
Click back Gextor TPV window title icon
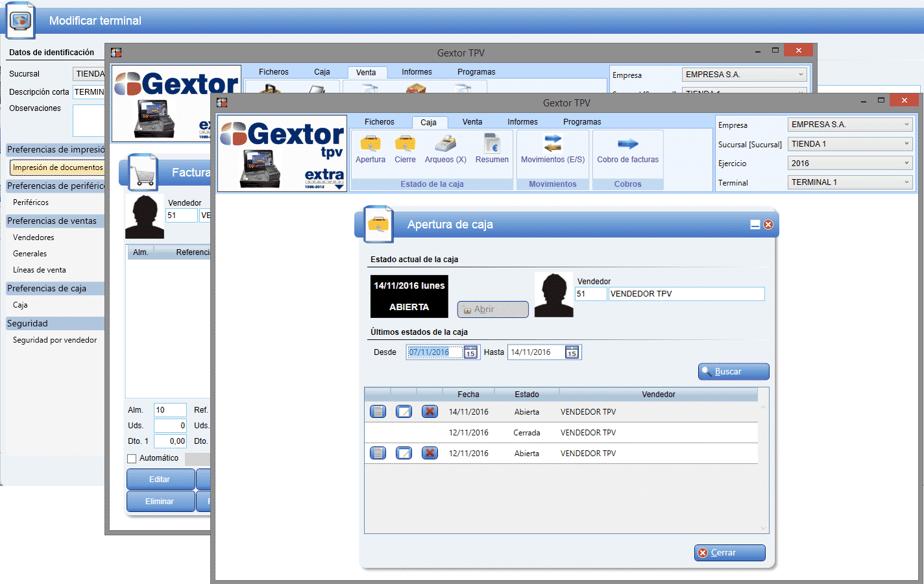coord(116,53)
